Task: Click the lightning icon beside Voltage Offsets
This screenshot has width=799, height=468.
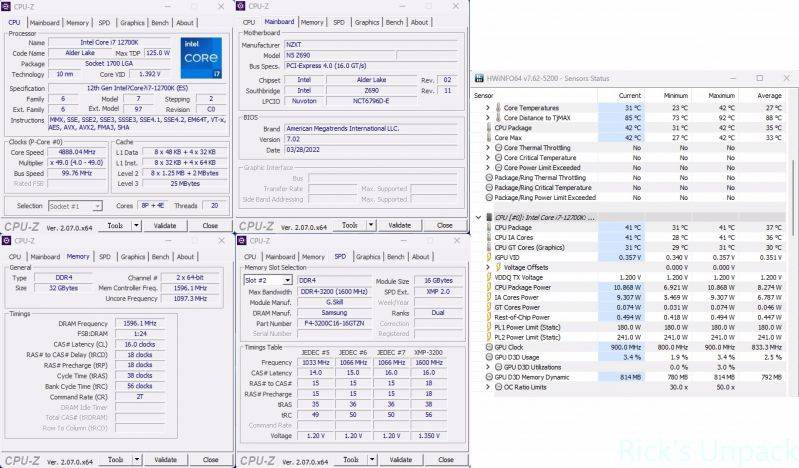Action: (x=498, y=267)
